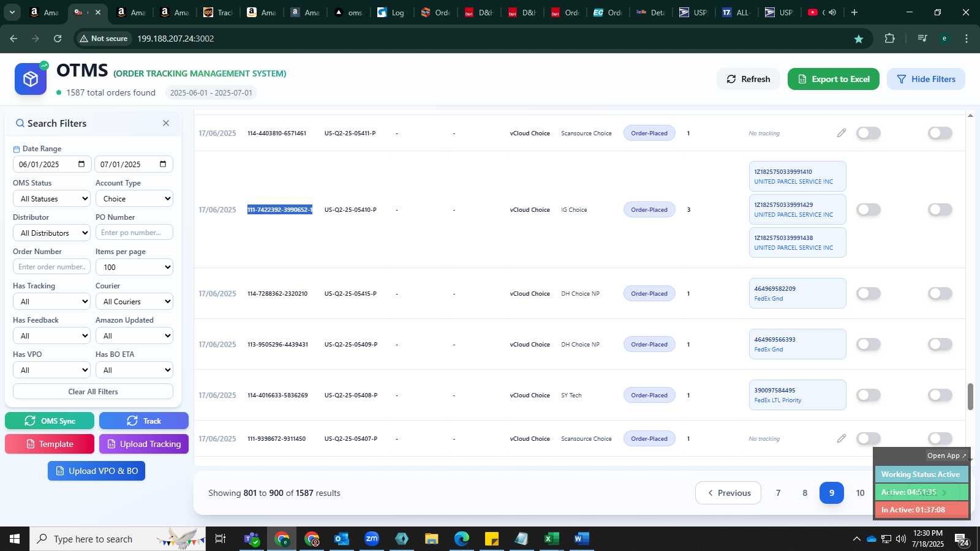The width and height of the screenshot is (980, 551).
Task: Click the volume speaker icon in system tray
Action: (901, 539)
